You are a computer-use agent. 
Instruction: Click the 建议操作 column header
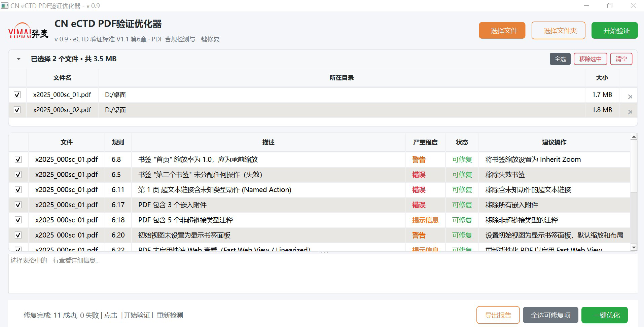point(554,142)
